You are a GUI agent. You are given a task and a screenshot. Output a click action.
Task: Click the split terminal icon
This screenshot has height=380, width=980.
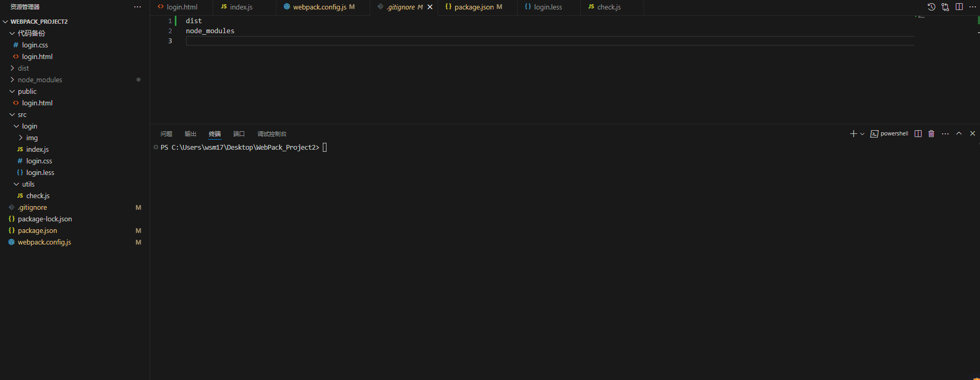pos(918,134)
